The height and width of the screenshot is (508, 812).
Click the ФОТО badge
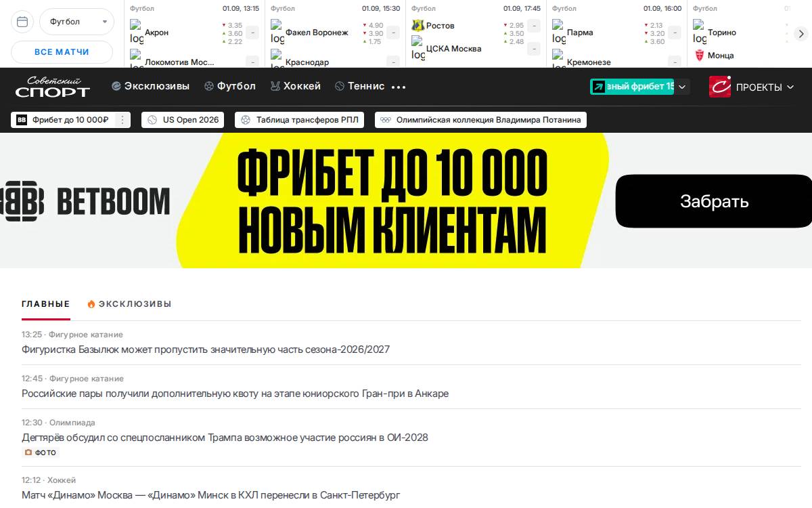(x=40, y=452)
